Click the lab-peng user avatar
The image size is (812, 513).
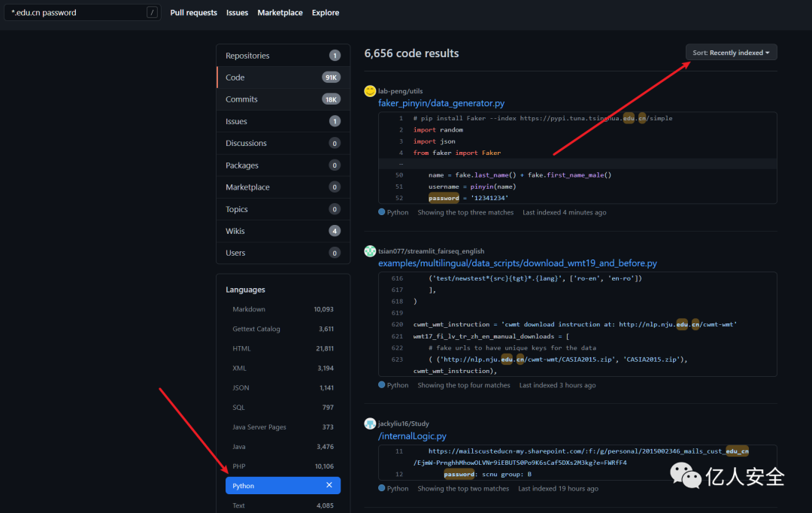pyautogui.click(x=370, y=91)
